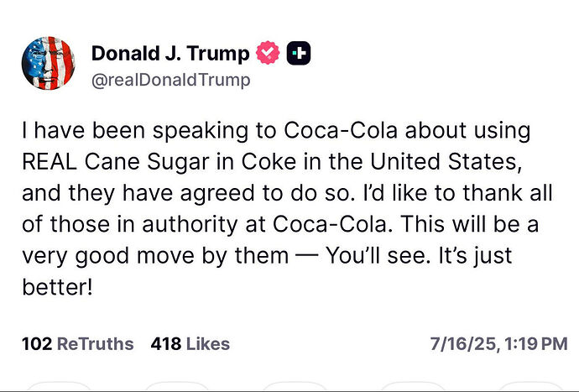Click the number 418 like count
This screenshot has height=392, width=579.
166,343
